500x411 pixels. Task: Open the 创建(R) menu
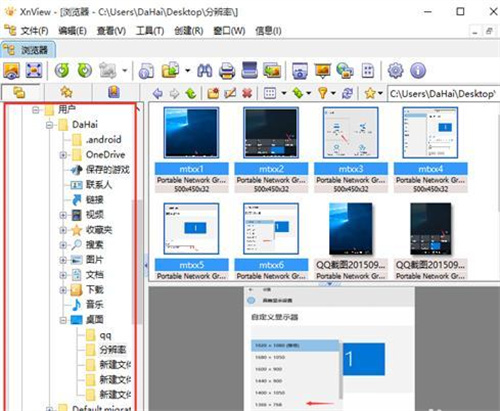tap(189, 31)
